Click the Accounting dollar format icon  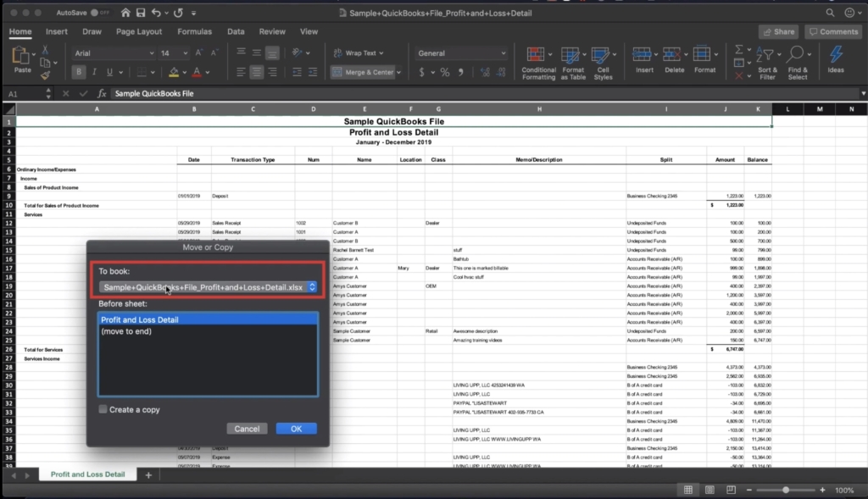coord(422,73)
